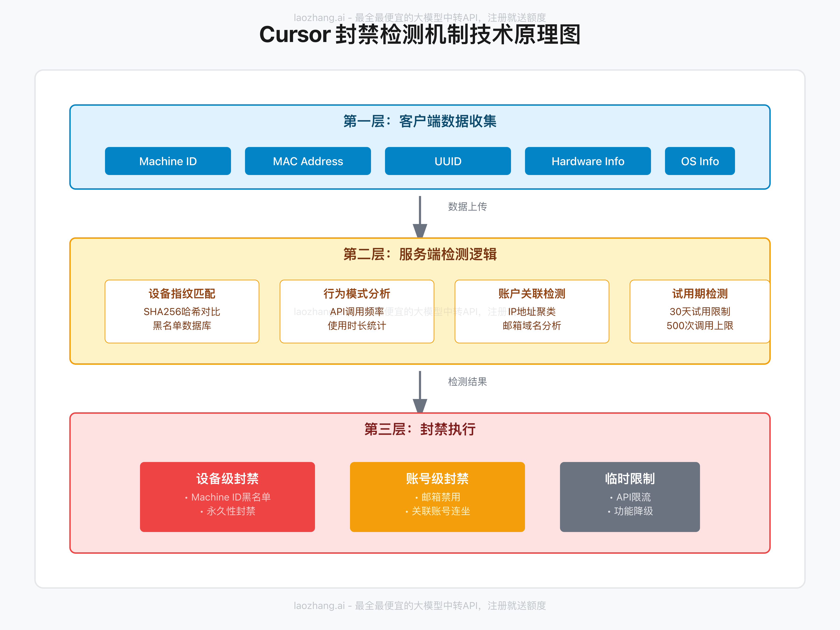Click the 设备指纹匹配 card
Viewport: 840px width, 630px height.
tap(182, 311)
